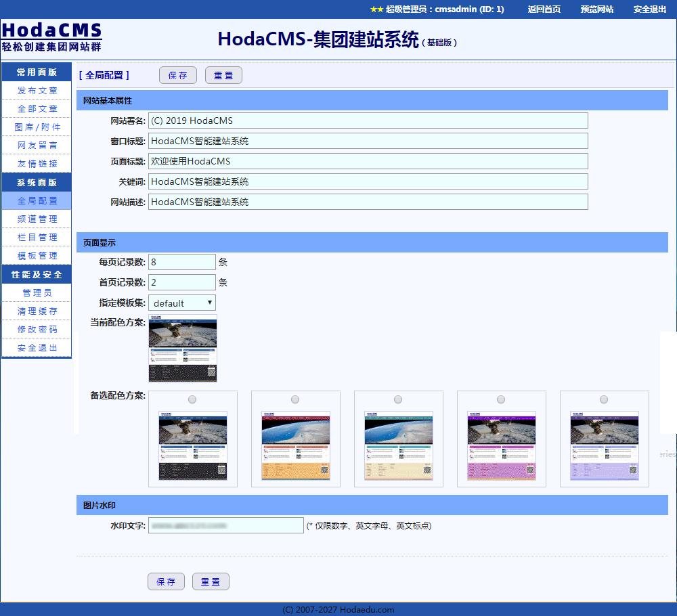677x616 pixels.
Task: Click the top 重置 button
Action: pos(223,76)
